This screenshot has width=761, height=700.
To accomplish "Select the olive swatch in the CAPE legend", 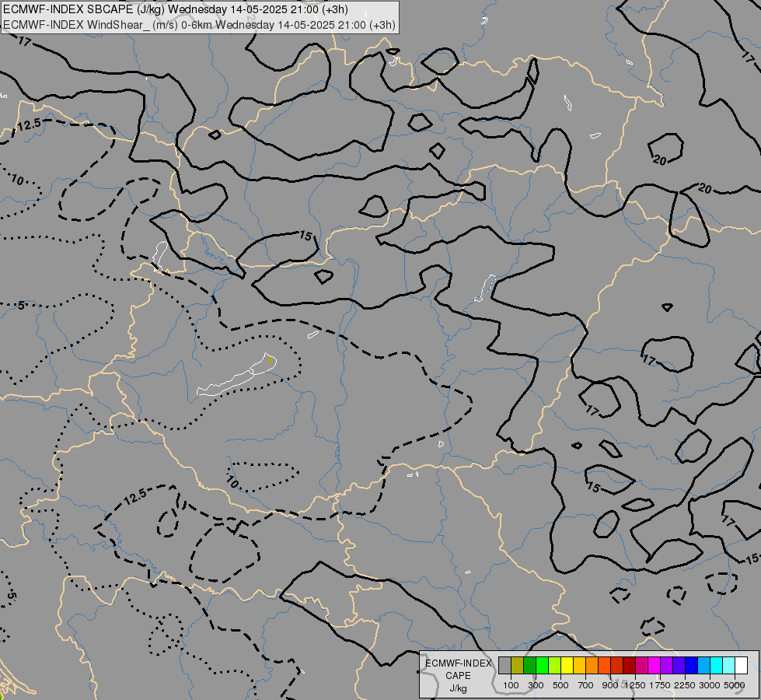I will tap(518, 665).
